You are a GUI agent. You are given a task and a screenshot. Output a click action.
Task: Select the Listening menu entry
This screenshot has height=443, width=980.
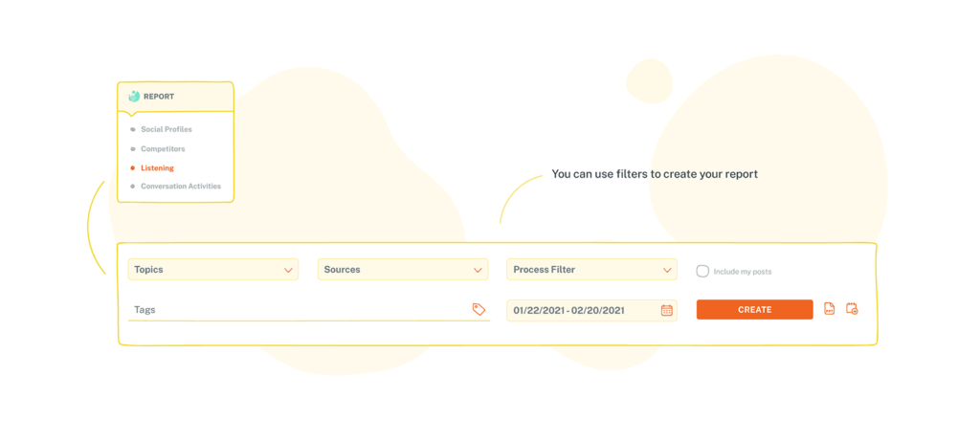(158, 168)
